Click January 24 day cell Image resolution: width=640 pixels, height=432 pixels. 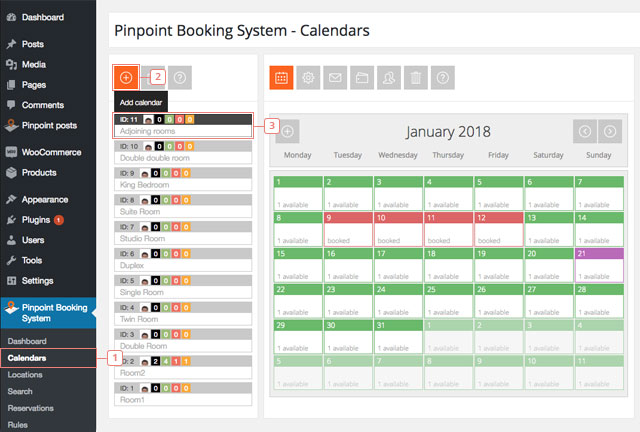399,301
